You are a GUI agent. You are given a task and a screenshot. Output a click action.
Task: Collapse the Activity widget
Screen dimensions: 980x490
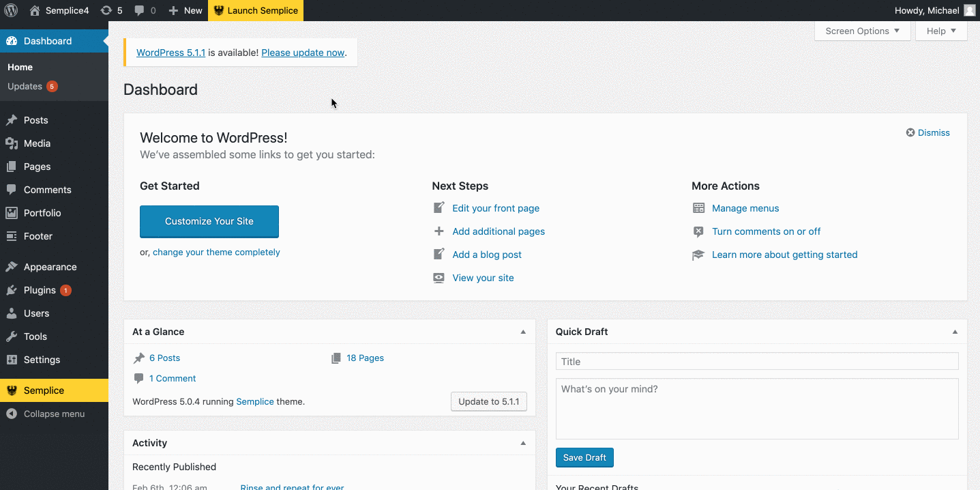(523, 443)
